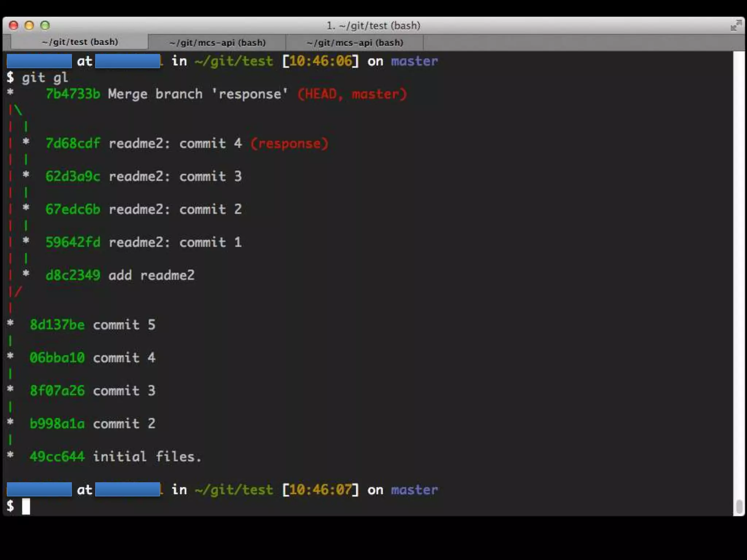The width and height of the screenshot is (747, 560).
Task: Click commit hash d8c2349
Action: tap(73, 275)
